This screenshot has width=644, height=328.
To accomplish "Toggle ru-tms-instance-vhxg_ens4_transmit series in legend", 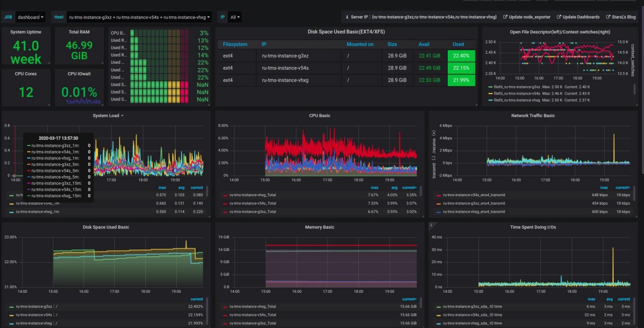I will (474, 212).
